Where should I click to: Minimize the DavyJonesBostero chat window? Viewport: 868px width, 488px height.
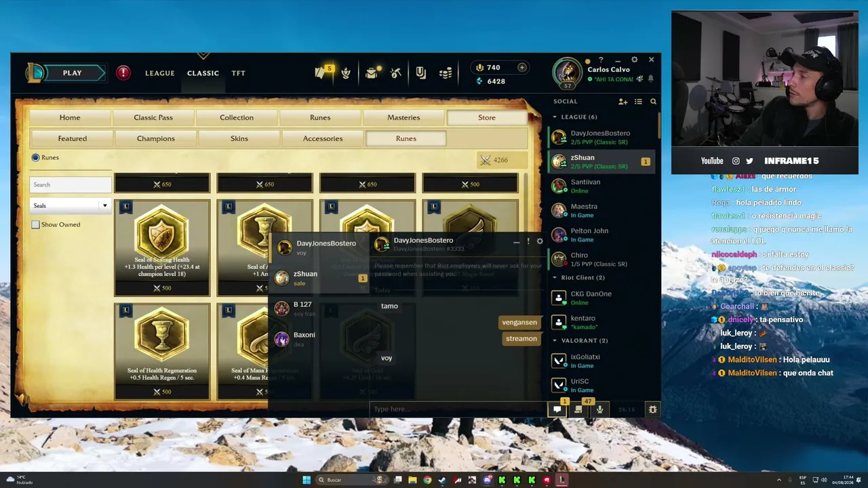pos(516,241)
